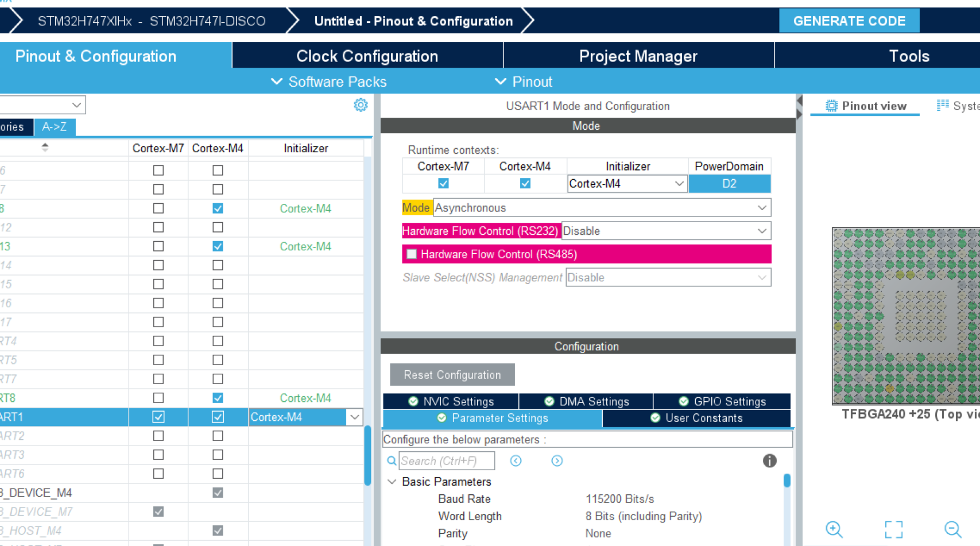Click the sort arrows in the list header
The width and height of the screenshot is (980, 546).
tap(45, 148)
